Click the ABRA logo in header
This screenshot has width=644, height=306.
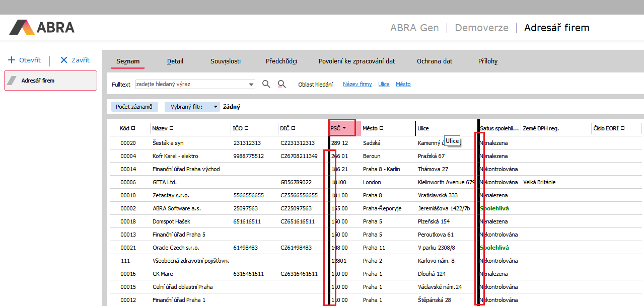[42, 27]
